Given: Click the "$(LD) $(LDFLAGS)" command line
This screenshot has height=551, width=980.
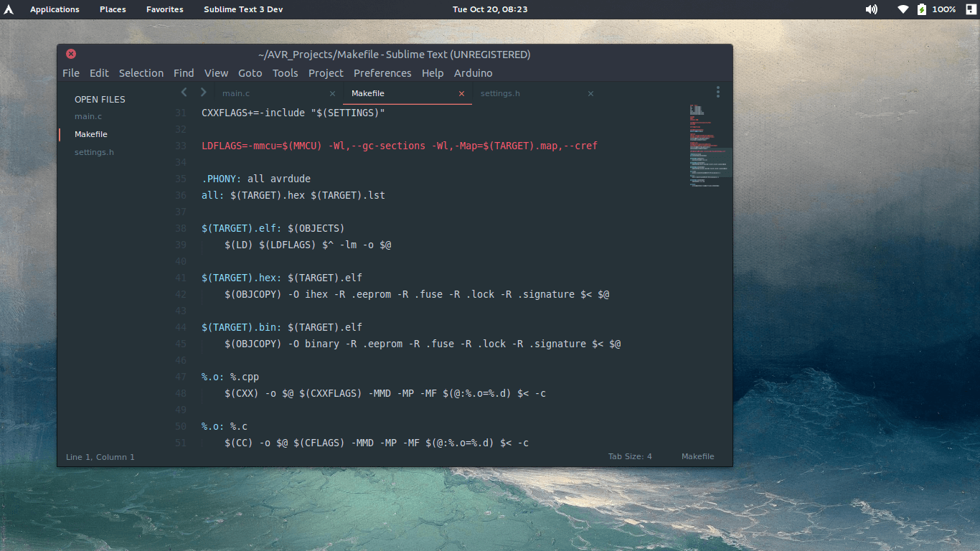Looking at the screenshot, I should [308, 245].
